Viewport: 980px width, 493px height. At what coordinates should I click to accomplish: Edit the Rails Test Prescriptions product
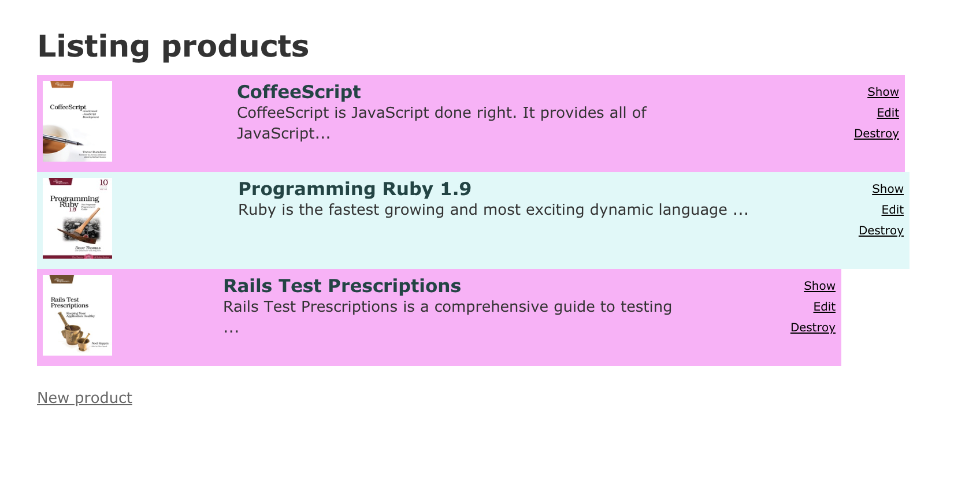point(824,307)
